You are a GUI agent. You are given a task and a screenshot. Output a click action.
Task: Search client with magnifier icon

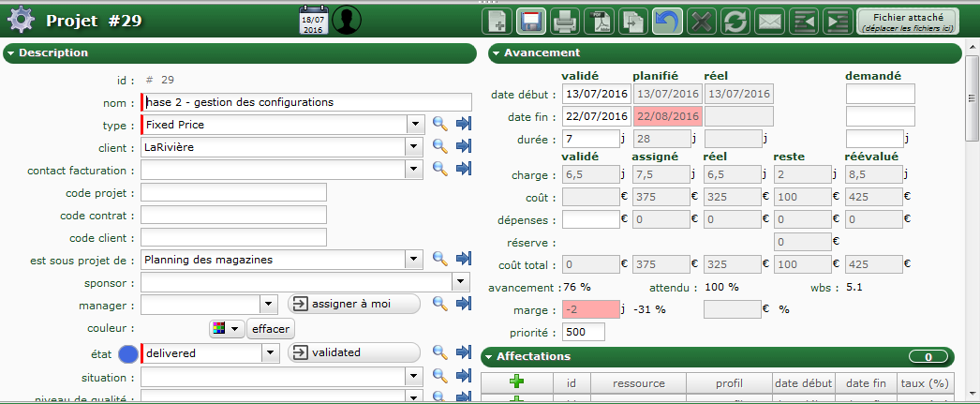pos(439,147)
